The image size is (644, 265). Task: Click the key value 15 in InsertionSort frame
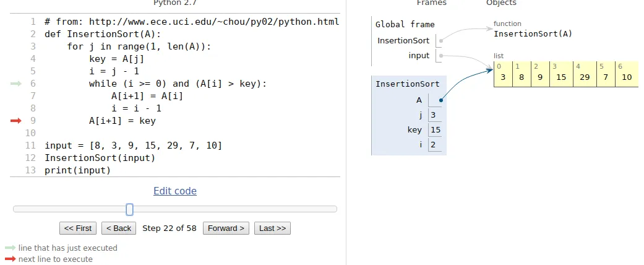point(436,130)
